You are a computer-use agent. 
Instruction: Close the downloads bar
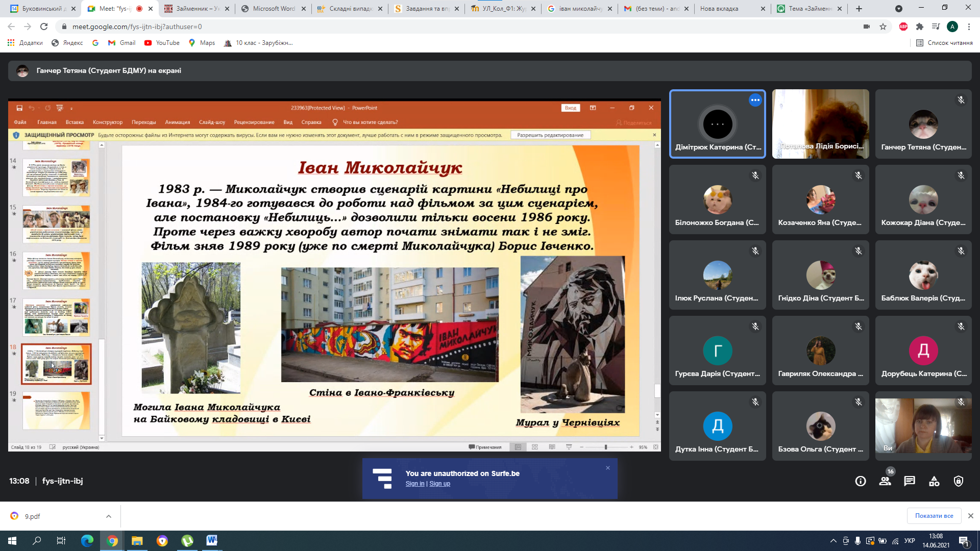coord(971,516)
